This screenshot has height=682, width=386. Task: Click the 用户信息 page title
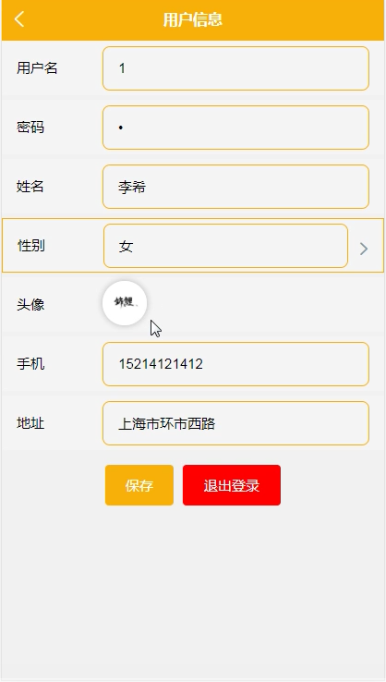193,20
